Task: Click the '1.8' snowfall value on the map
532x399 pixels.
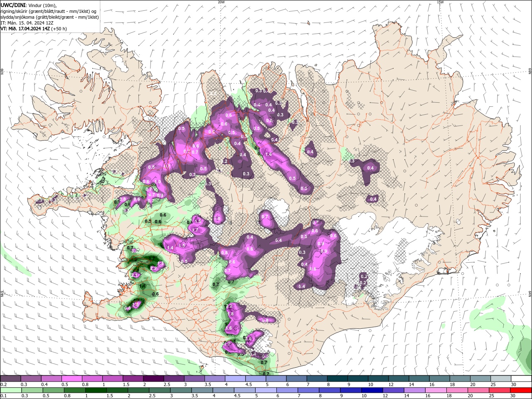Action: pos(231,314)
